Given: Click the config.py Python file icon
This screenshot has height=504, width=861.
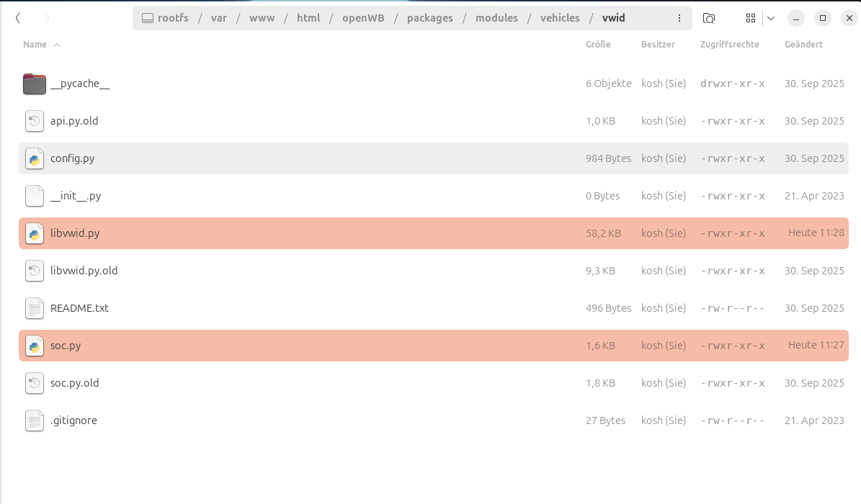Looking at the screenshot, I should pyautogui.click(x=35, y=158).
